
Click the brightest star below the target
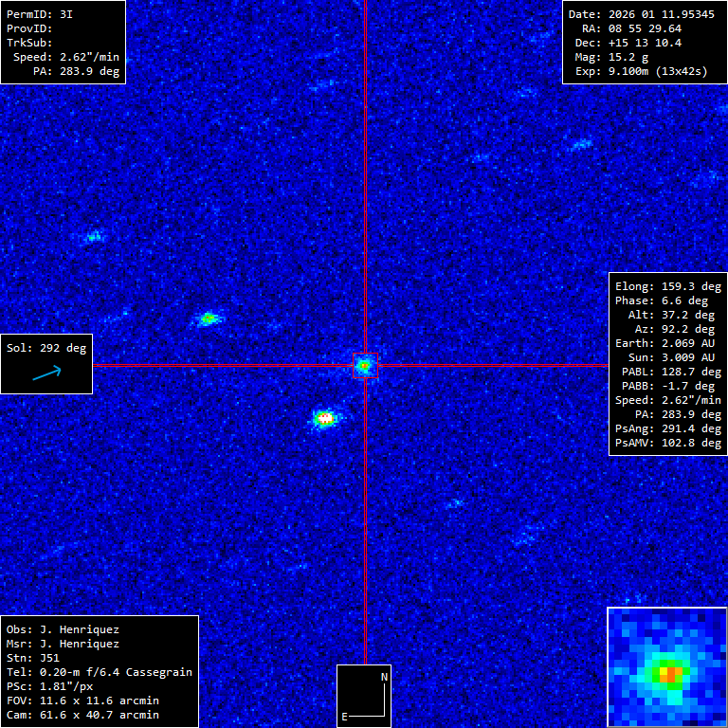pos(325,417)
